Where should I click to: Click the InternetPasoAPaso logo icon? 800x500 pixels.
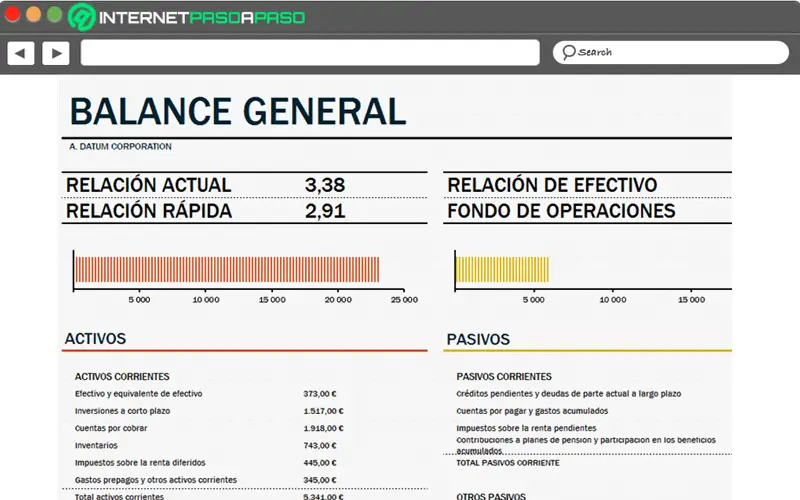click(82, 17)
